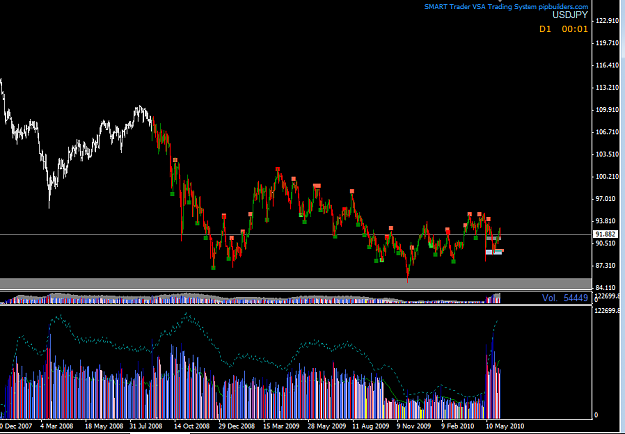Image resolution: width=625 pixels, height=434 pixels.
Task: Click the D1 timeframe label
Action: coord(545,29)
